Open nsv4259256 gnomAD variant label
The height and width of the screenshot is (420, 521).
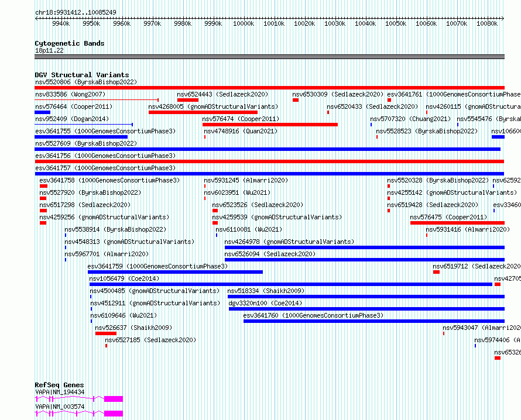[104, 217]
